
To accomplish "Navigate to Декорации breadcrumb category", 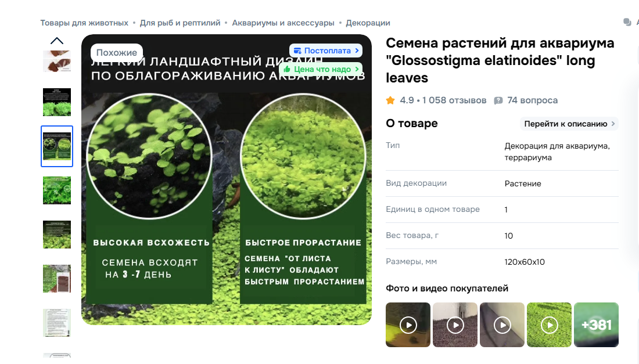I will tap(368, 23).
